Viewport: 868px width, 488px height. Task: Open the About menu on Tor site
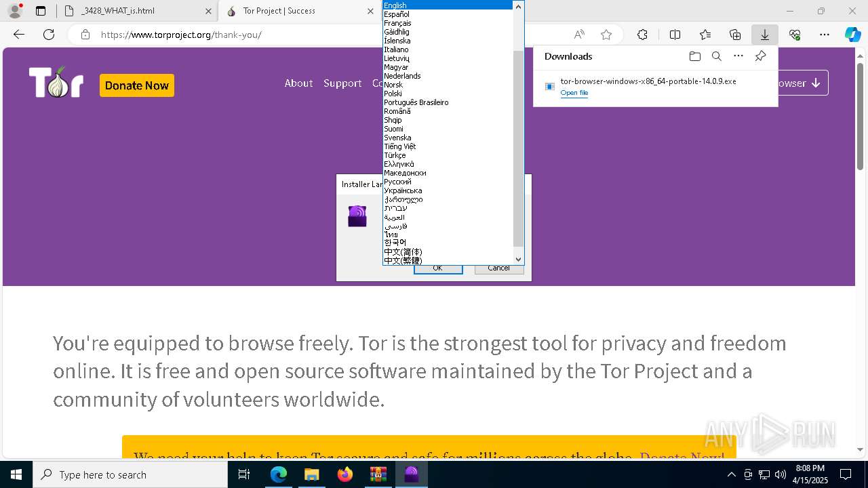coord(298,83)
